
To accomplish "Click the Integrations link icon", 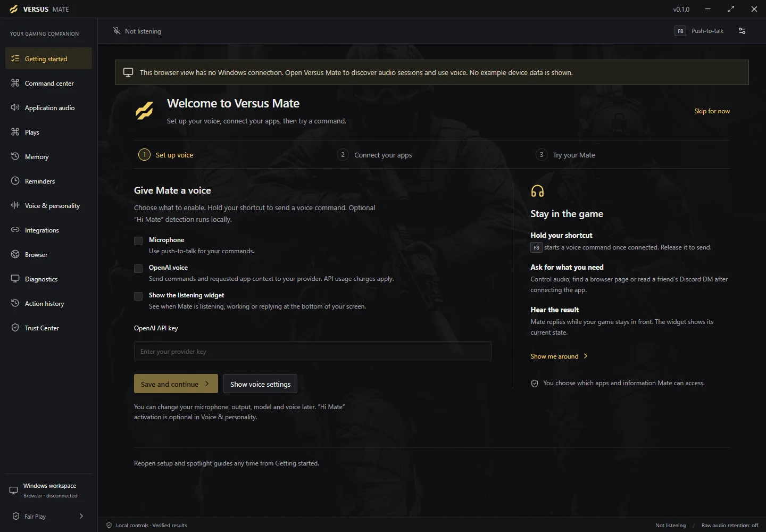I will [x=15, y=230].
